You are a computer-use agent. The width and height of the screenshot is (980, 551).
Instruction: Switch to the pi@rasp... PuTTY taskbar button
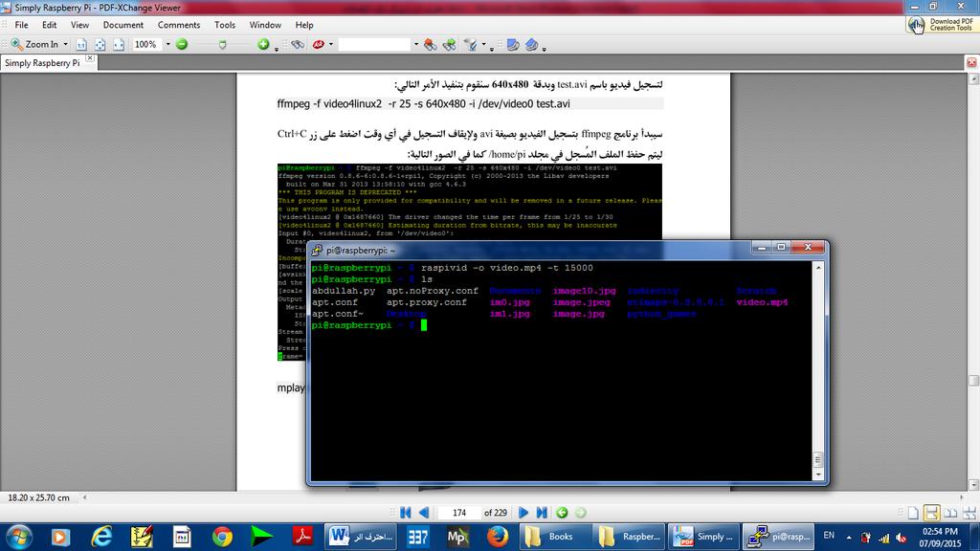pyautogui.click(x=778, y=537)
